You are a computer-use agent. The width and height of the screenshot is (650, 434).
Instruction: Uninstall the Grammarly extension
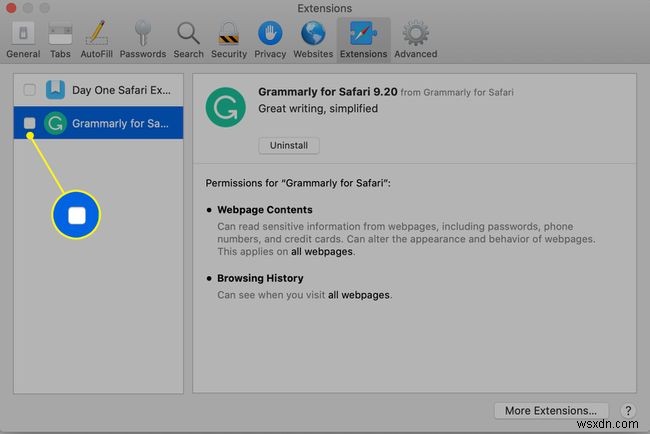click(x=289, y=145)
